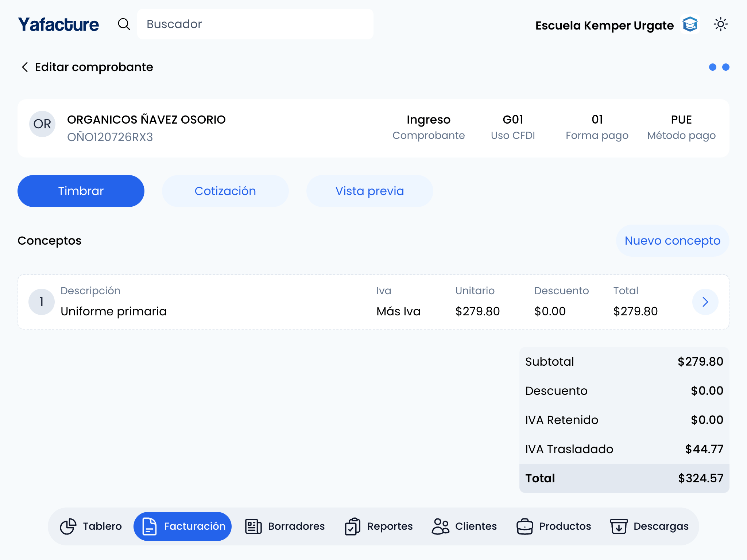Viewport: 747px width, 560px height.
Task: Click the Más Iva value
Action: (x=398, y=311)
